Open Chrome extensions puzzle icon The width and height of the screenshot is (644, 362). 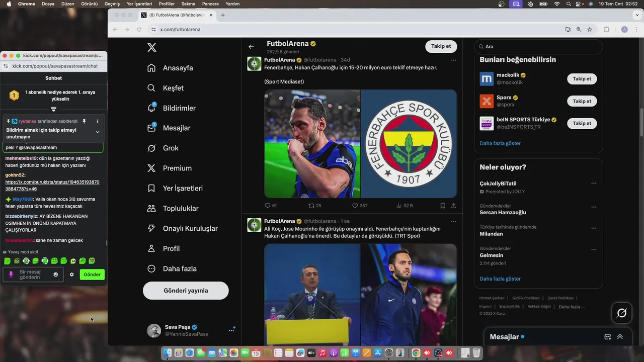[607, 30]
